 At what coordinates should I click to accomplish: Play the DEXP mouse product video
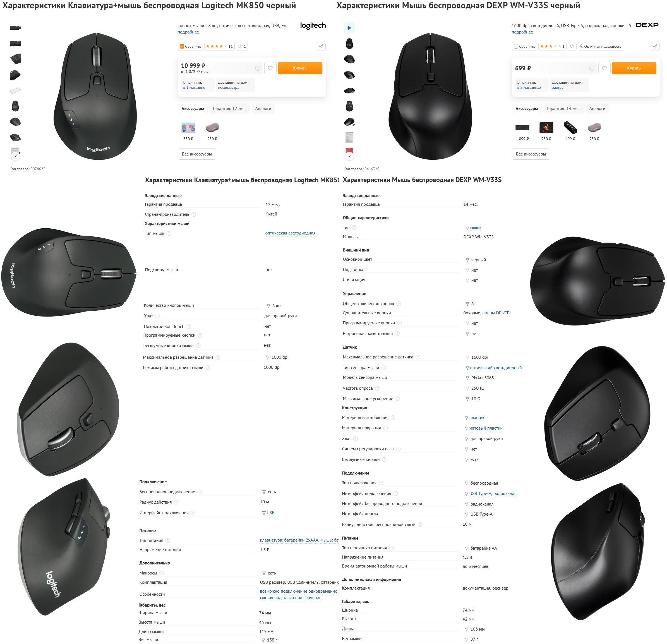click(x=349, y=28)
